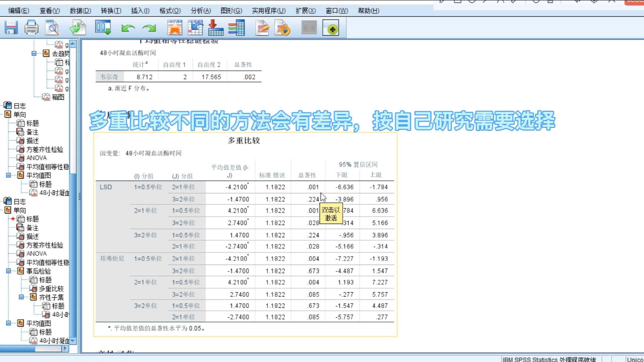Undo the last action
644x362 pixels.
pyautogui.click(x=128, y=27)
